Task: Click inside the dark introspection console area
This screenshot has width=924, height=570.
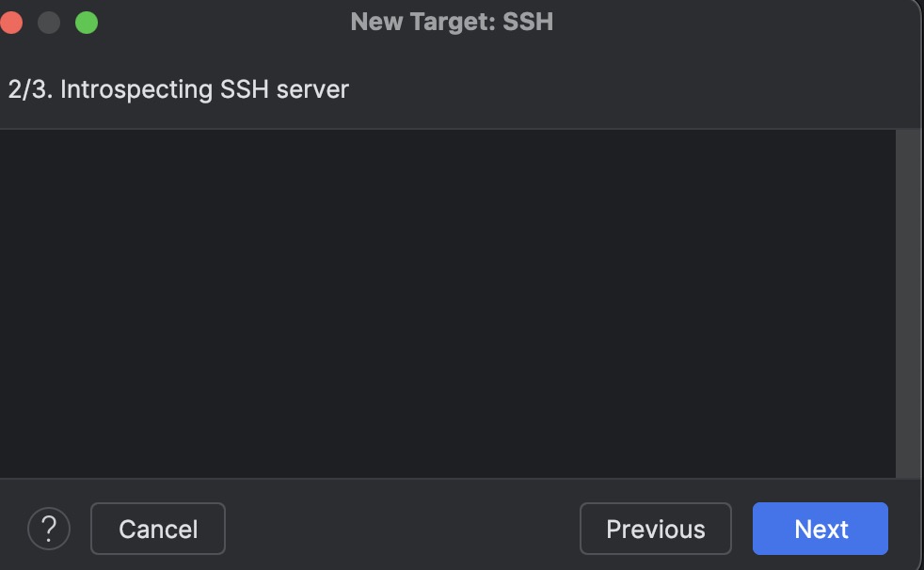Action: point(448,303)
